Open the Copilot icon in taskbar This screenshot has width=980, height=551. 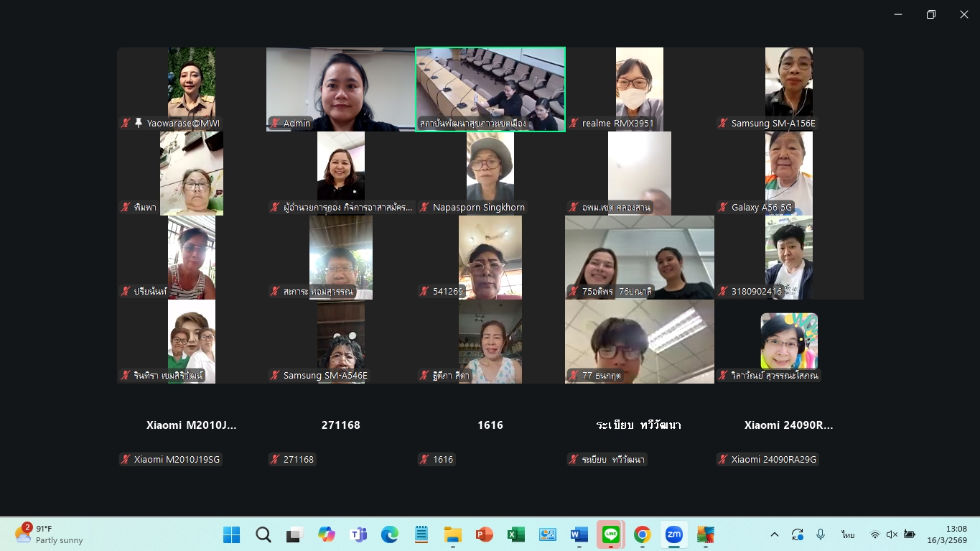(327, 534)
